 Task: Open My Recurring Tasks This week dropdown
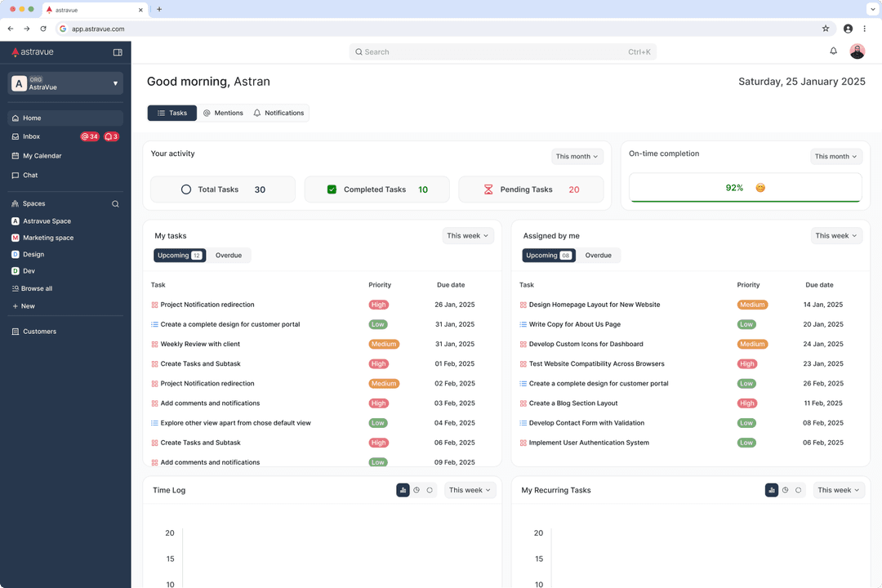[x=839, y=490]
